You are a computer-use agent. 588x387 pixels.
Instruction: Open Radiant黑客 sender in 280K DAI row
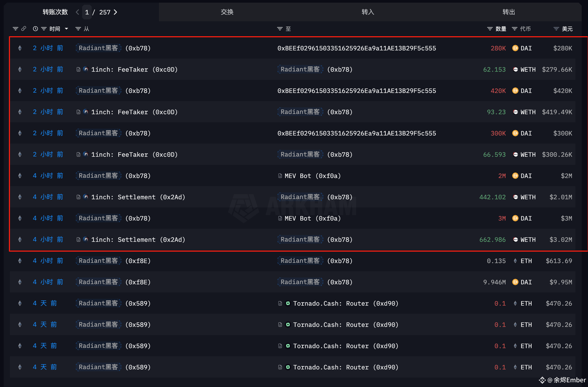(98, 48)
